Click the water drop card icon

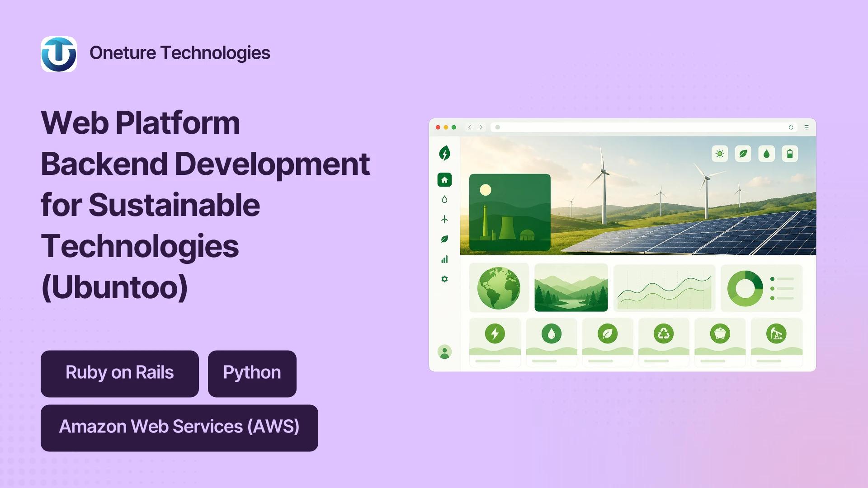click(552, 334)
